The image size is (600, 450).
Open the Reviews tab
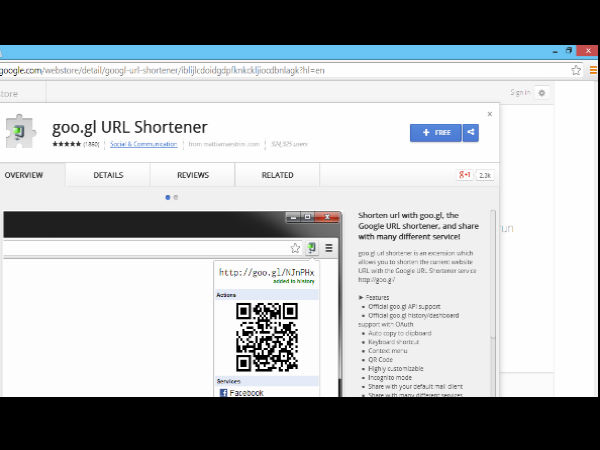pos(193,175)
